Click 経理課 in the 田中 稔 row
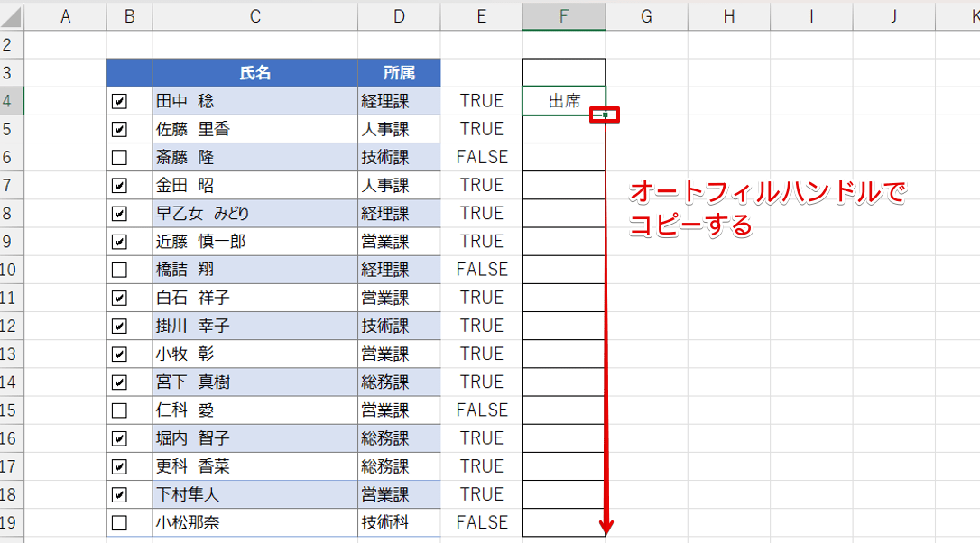This screenshot has width=980, height=543. (399, 101)
